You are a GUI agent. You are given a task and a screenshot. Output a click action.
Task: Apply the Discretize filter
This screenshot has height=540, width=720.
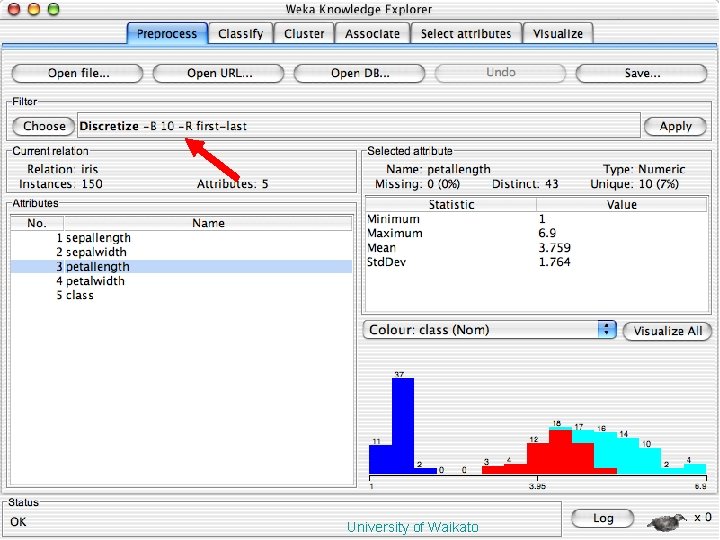675,126
